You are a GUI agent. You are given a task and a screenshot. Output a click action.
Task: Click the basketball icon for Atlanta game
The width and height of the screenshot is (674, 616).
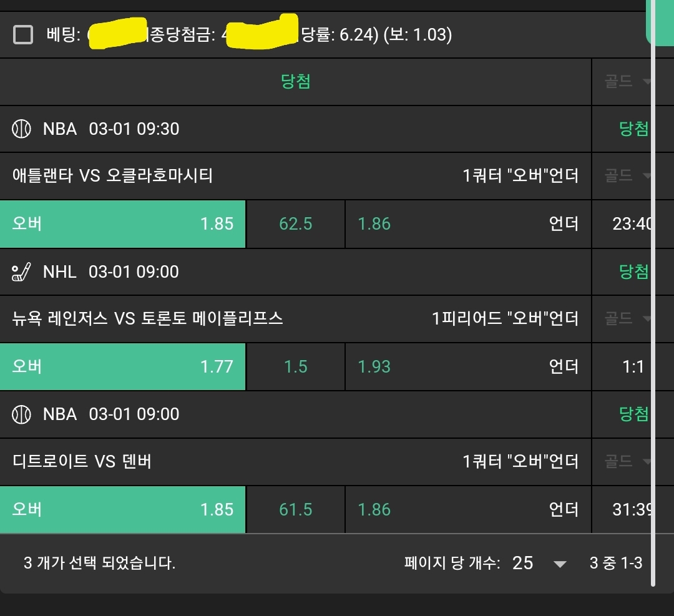[21, 129]
